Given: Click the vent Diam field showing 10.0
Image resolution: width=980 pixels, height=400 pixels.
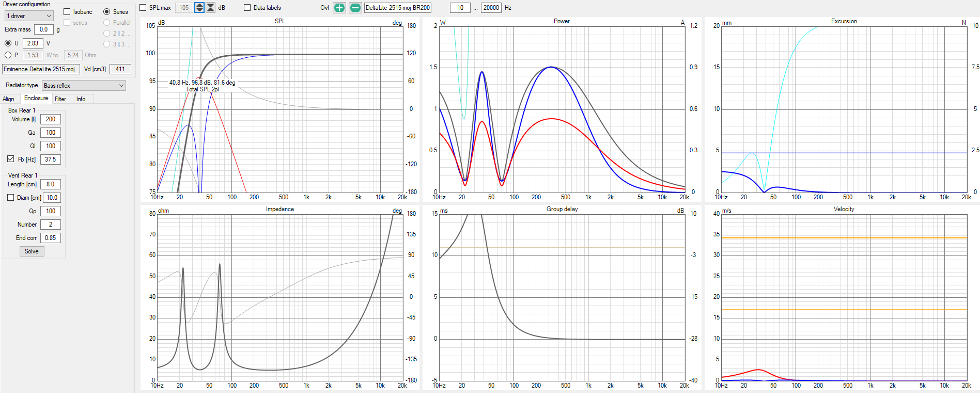Looking at the screenshot, I should click(x=52, y=198).
